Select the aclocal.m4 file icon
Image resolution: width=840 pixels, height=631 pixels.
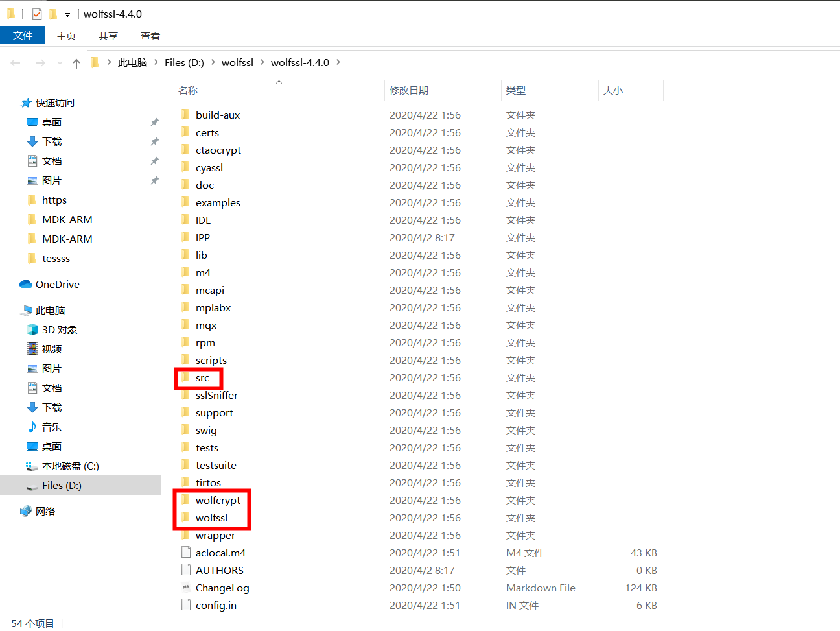186,553
